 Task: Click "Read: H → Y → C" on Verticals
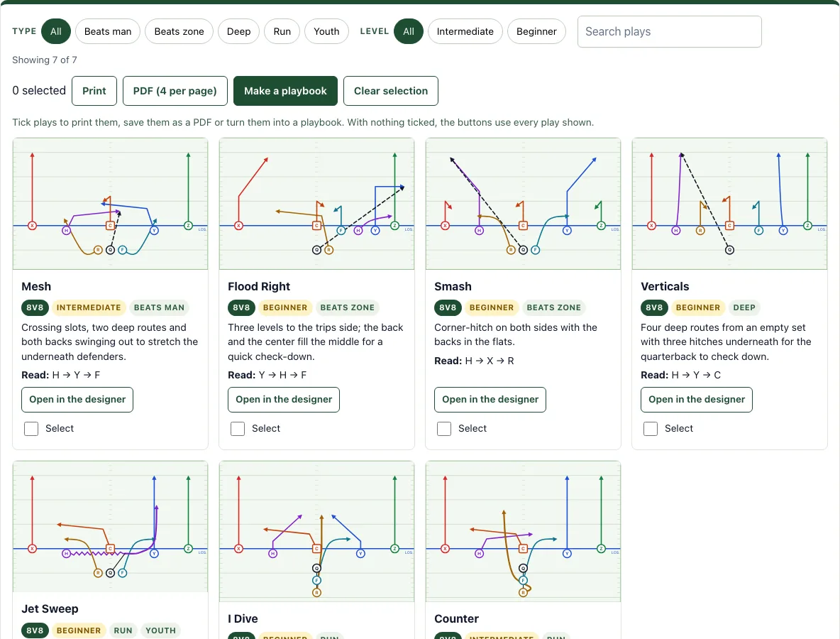(681, 376)
